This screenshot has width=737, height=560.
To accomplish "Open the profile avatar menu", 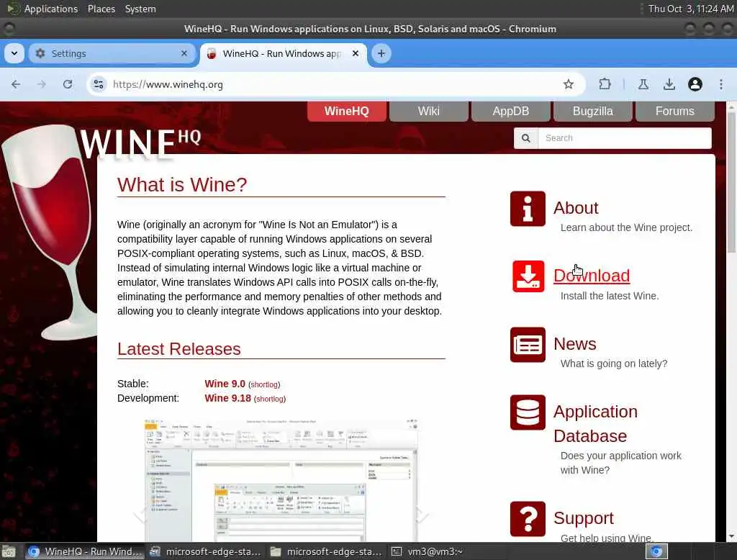I will 695,85.
